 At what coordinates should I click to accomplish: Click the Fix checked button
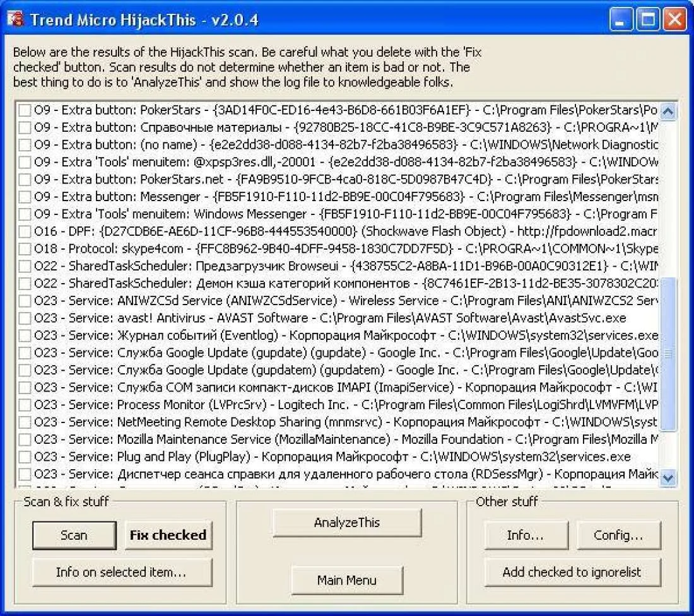168,535
